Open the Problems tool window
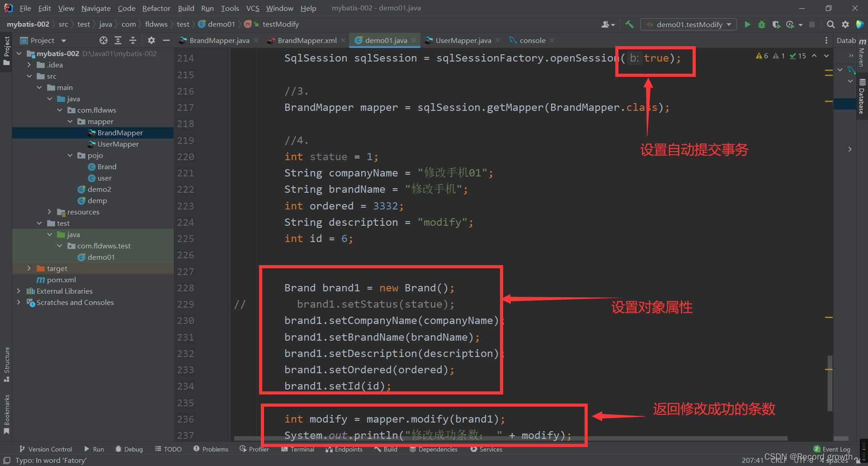This screenshot has height=466, width=868. [x=211, y=449]
